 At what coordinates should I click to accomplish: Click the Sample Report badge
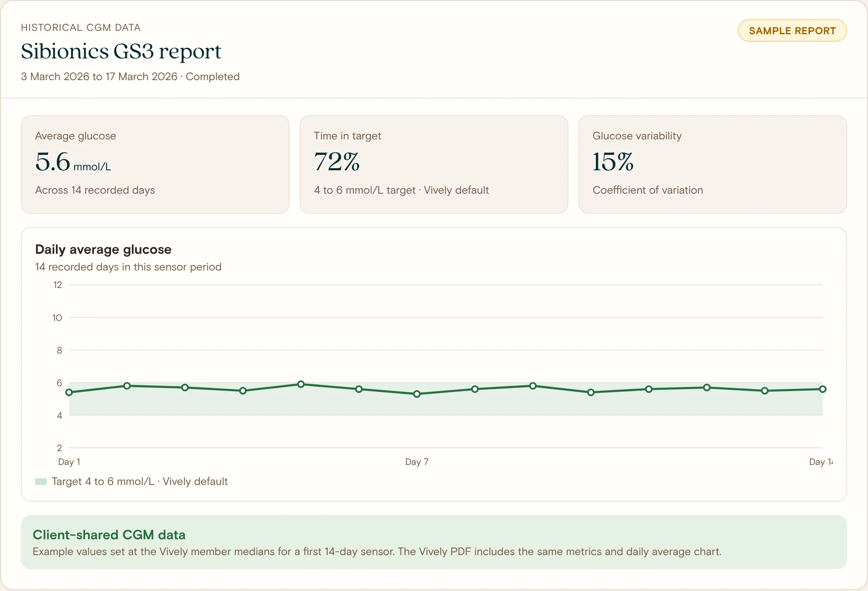[792, 30]
